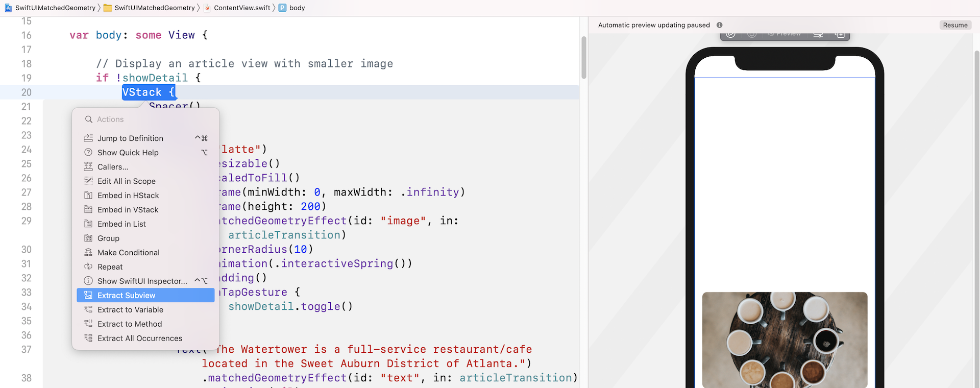Click the height value 200 on line 28

310,207
